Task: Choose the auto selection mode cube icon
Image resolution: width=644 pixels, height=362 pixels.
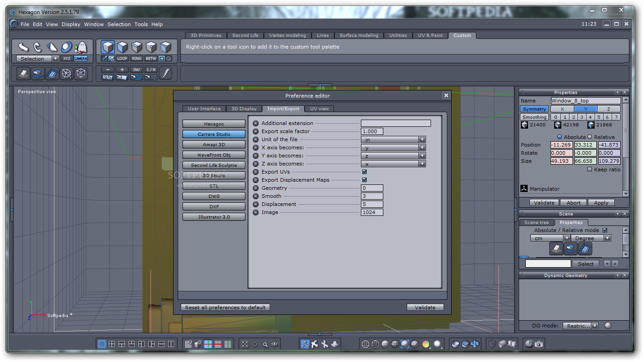Action: point(166,47)
